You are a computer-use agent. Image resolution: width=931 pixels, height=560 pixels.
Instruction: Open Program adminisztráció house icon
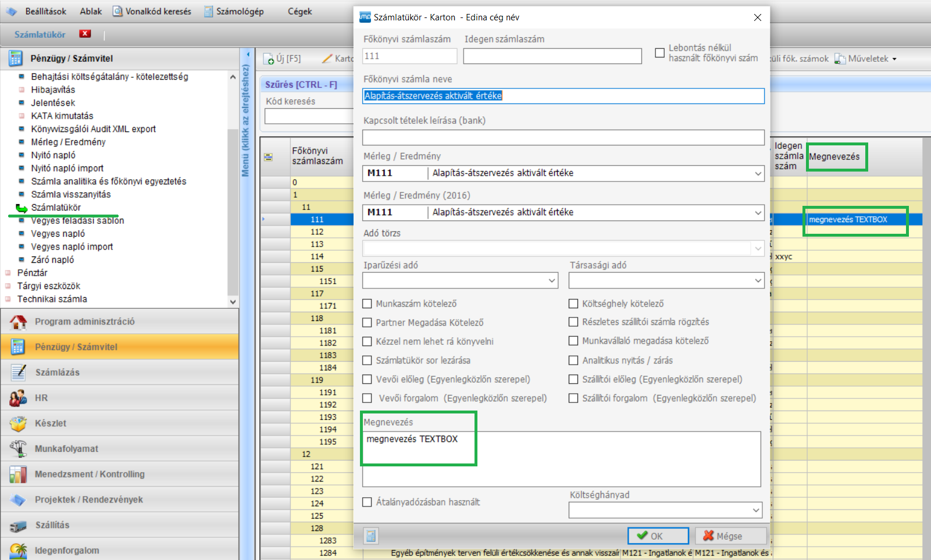pos(18,322)
